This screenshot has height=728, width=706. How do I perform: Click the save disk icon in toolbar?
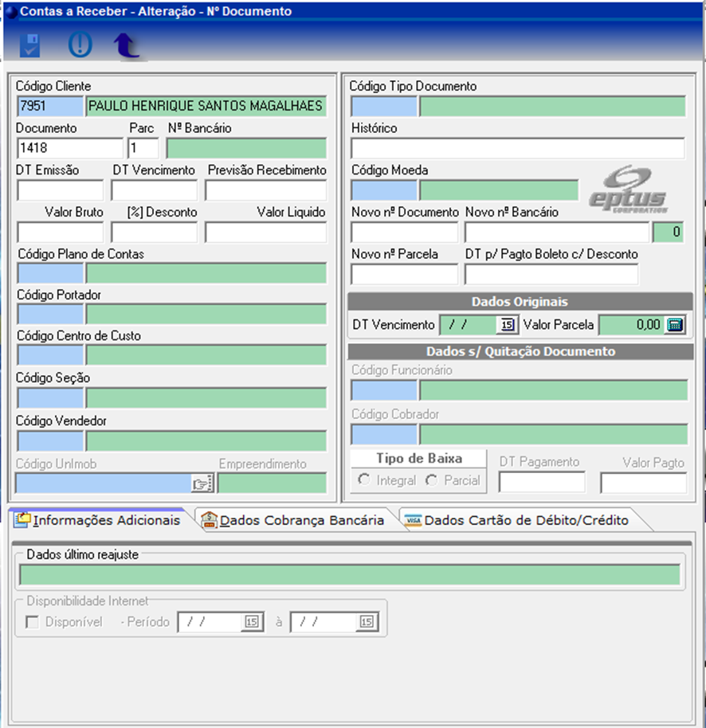[29, 45]
